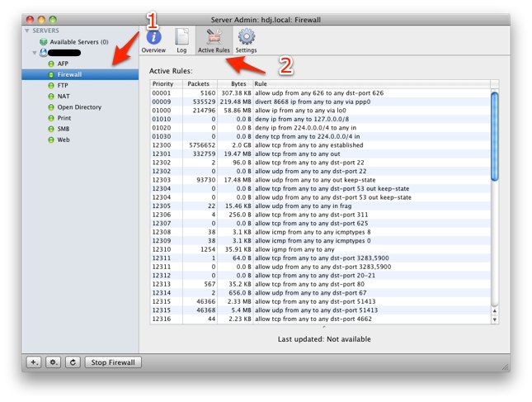532x402 pixels.
Task: Select rule 'allow tcp from any to any dst-port 311'
Action: [x=320, y=215]
